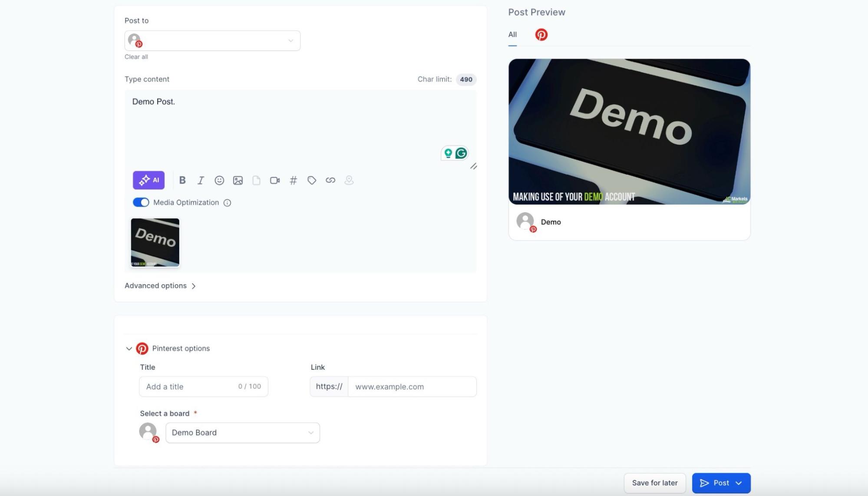This screenshot has width=868, height=496.
Task: Click the AI assistant button
Action: point(149,180)
